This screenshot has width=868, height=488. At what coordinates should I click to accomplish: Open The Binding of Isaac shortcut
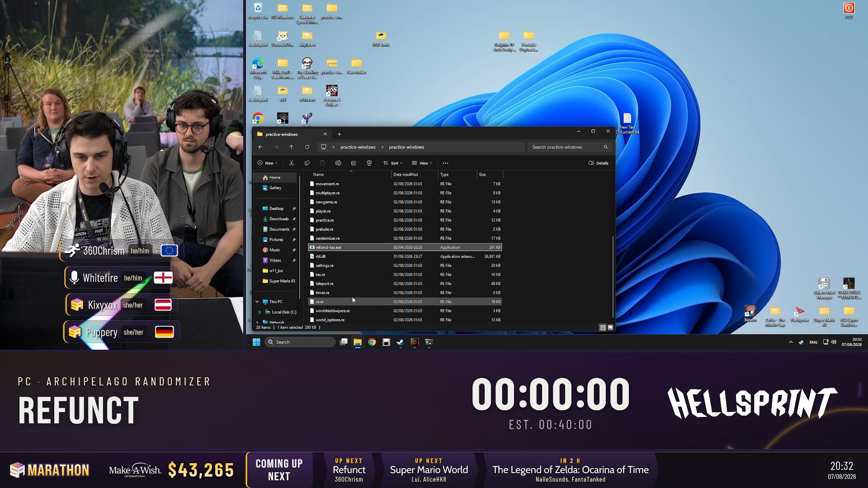pyautogui.click(x=307, y=69)
